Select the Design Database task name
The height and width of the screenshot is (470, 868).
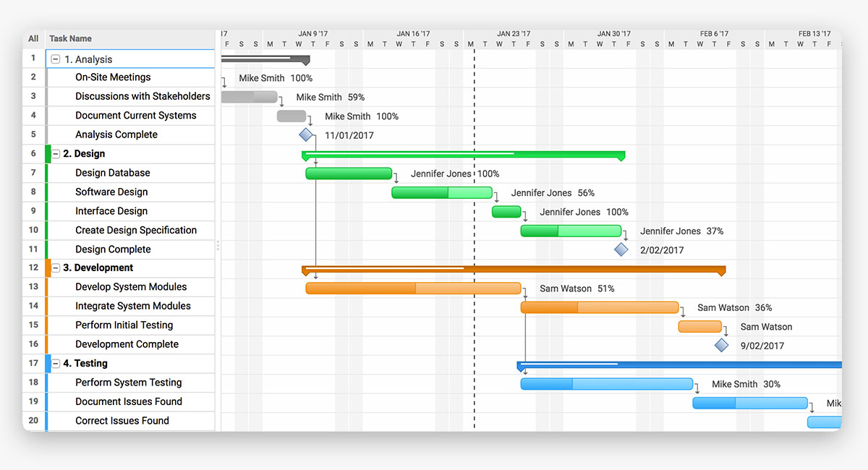pos(113,173)
